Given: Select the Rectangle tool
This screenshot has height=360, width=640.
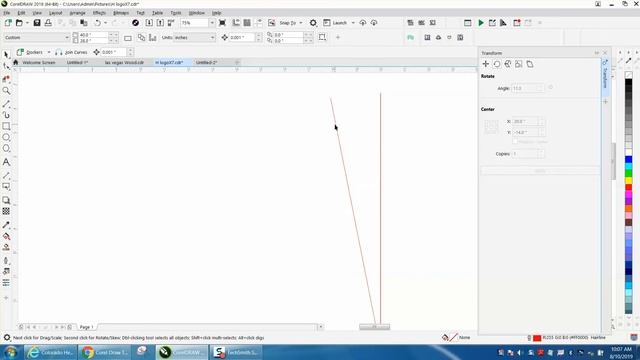Looking at the screenshot, I should point(6,126).
